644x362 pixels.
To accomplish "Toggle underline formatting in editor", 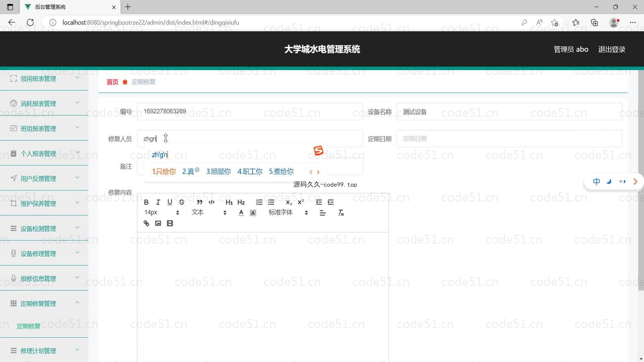I will pyautogui.click(x=170, y=202).
